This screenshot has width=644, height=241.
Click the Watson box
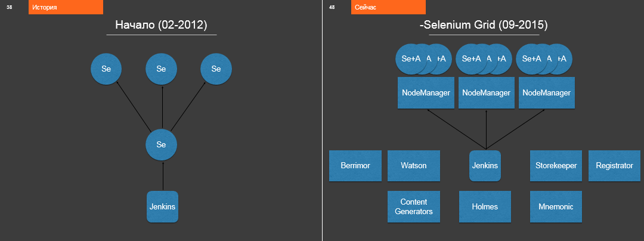413,165
